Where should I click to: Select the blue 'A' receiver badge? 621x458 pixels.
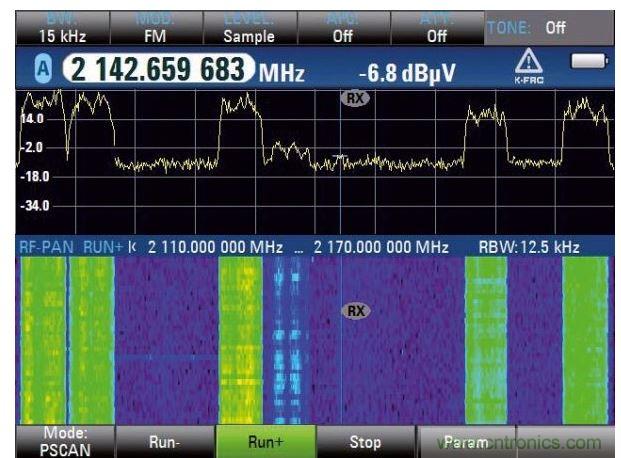click(x=44, y=70)
